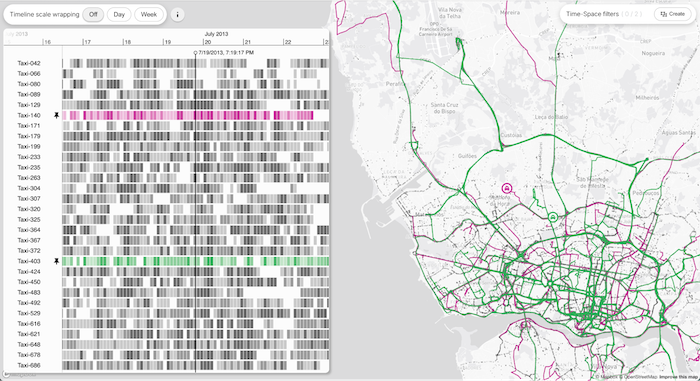Click the timeline cursor handle at 7:19:17 PM
Image resolution: width=700 pixels, height=381 pixels.
click(x=195, y=53)
